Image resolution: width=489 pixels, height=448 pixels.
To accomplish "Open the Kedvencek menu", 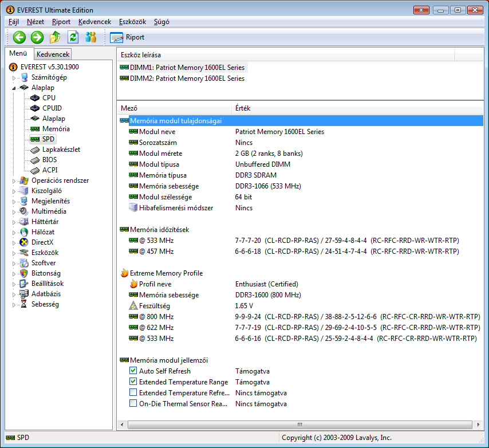I will point(95,22).
